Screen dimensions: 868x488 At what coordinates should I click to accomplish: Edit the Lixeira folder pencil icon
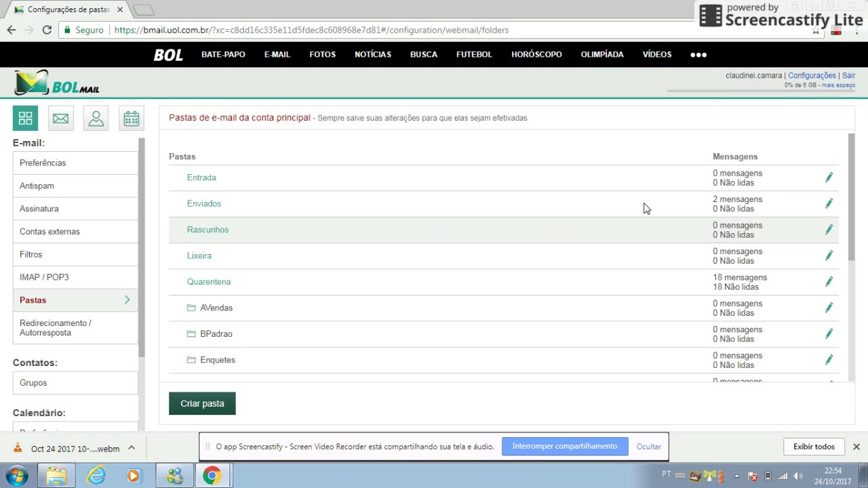click(829, 256)
